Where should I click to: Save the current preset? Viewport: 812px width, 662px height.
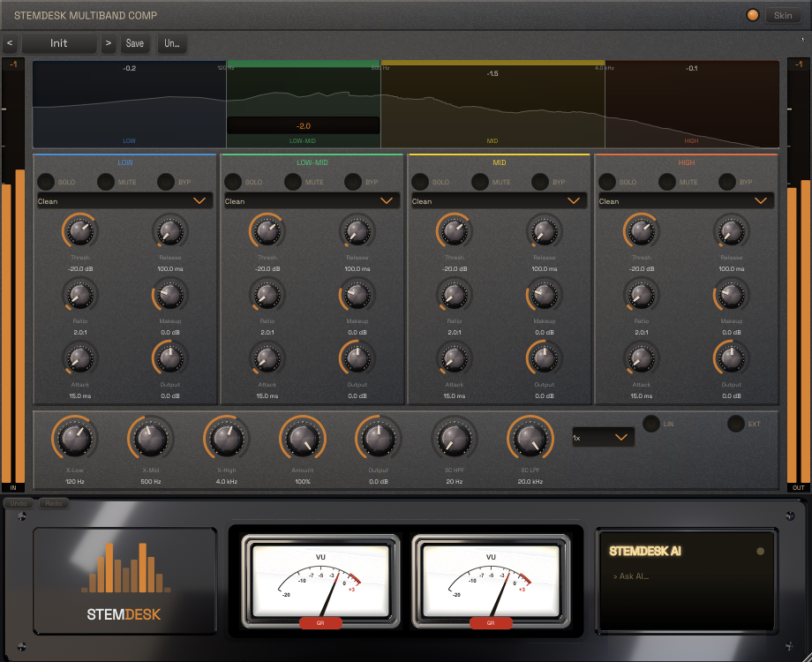135,43
